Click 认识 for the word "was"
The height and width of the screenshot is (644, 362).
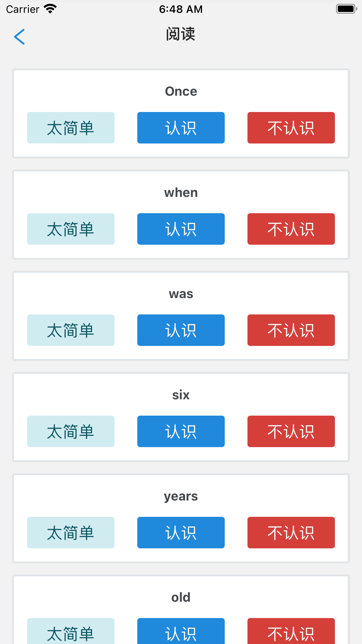click(x=181, y=330)
